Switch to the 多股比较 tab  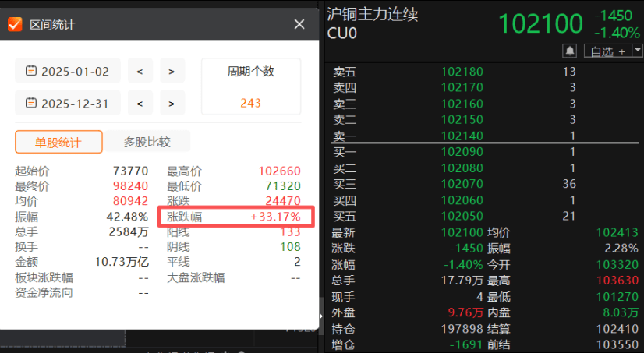147,142
